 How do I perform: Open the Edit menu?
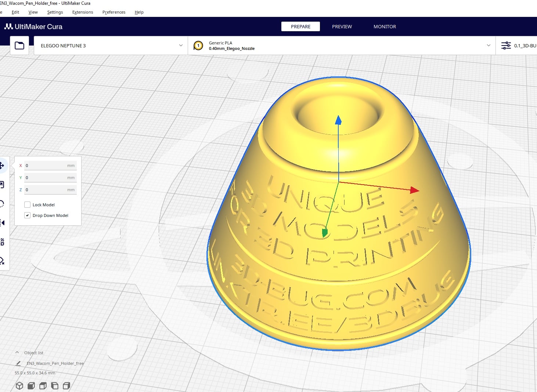click(x=15, y=12)
